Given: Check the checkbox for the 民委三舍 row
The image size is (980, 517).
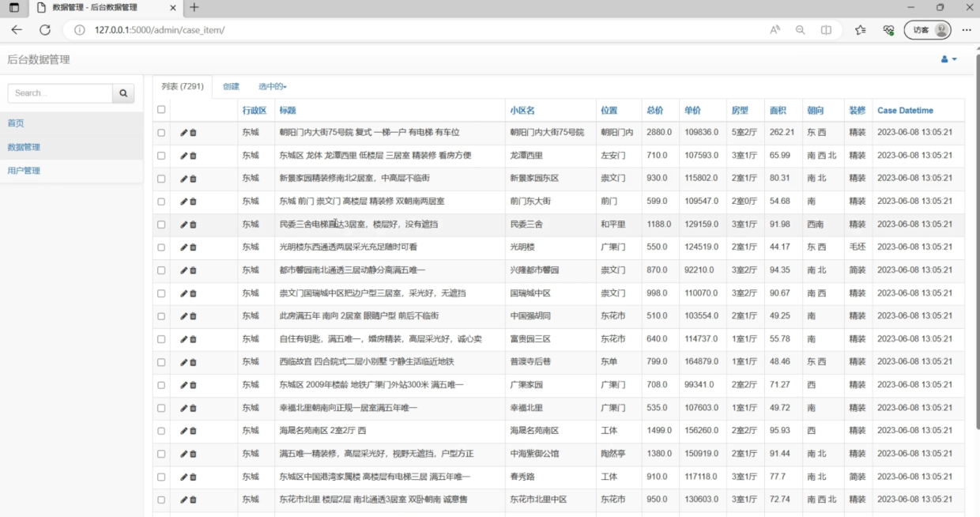Looking at the screenshot, I should [161, 225].
